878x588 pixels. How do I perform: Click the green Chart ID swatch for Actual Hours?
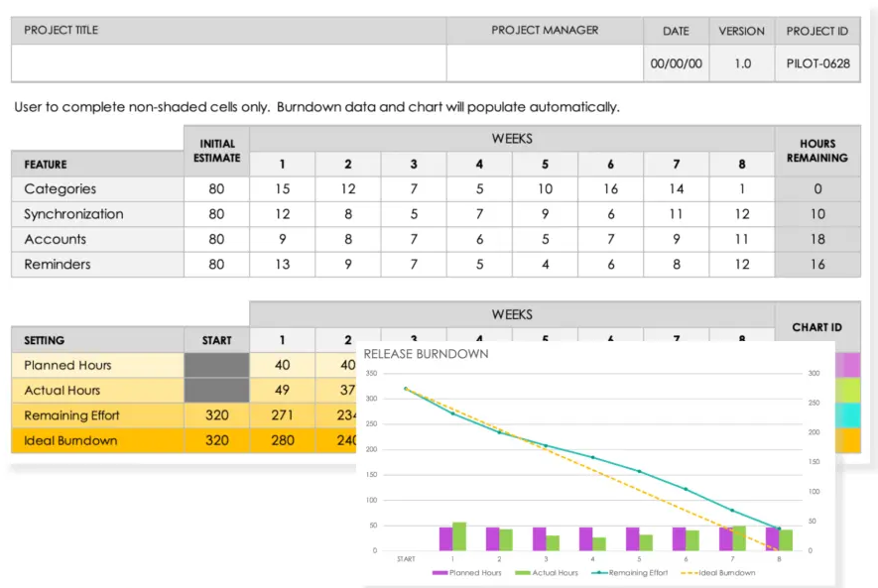[x=848, y=391]
